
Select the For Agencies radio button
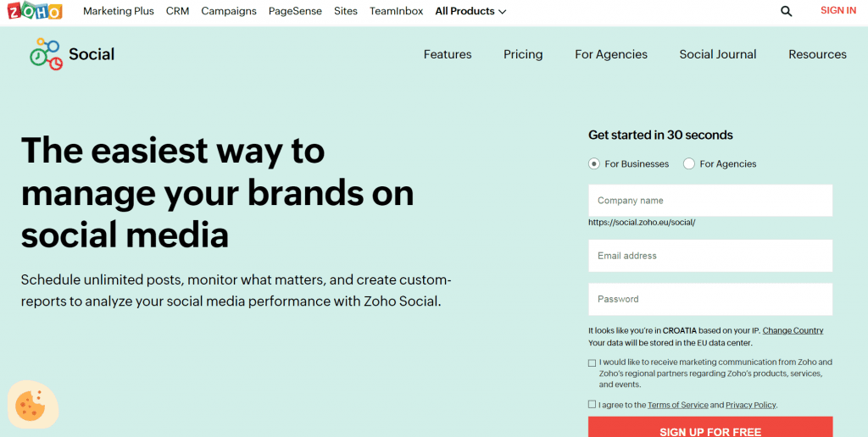tap(689, 164)
